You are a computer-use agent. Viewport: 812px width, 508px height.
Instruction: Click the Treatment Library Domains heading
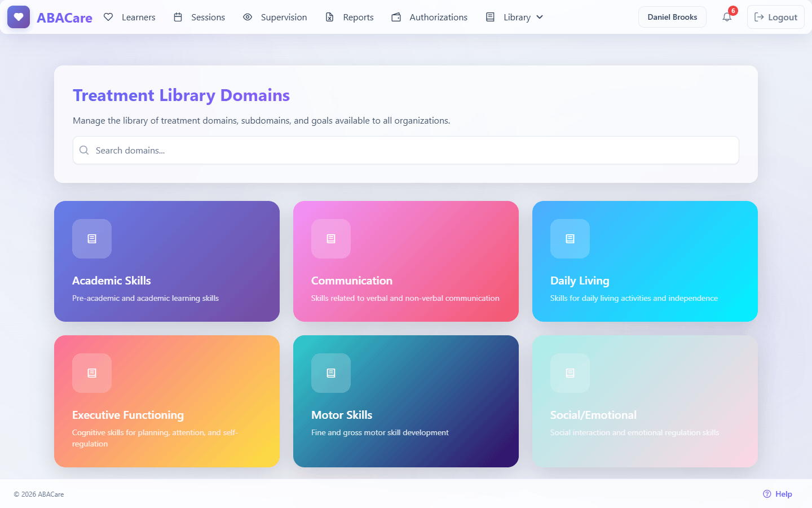[x=181, y=95]
